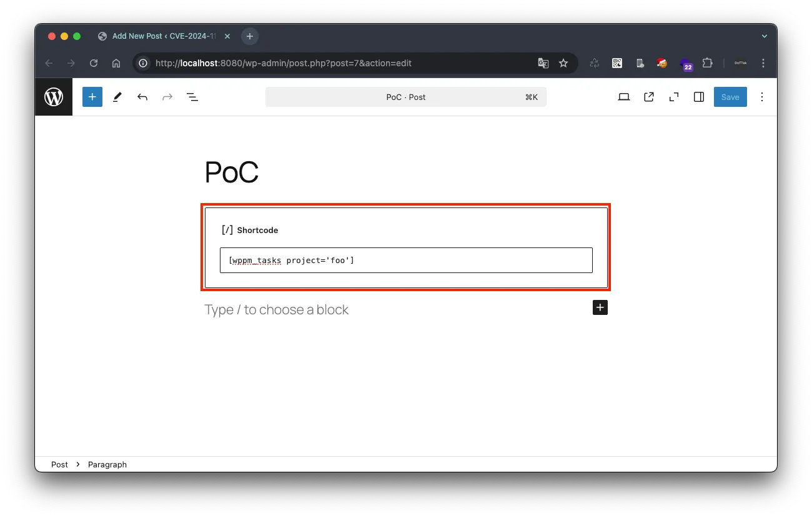View site information for localhost
812x518 pixels.
[x=144, y=63]
